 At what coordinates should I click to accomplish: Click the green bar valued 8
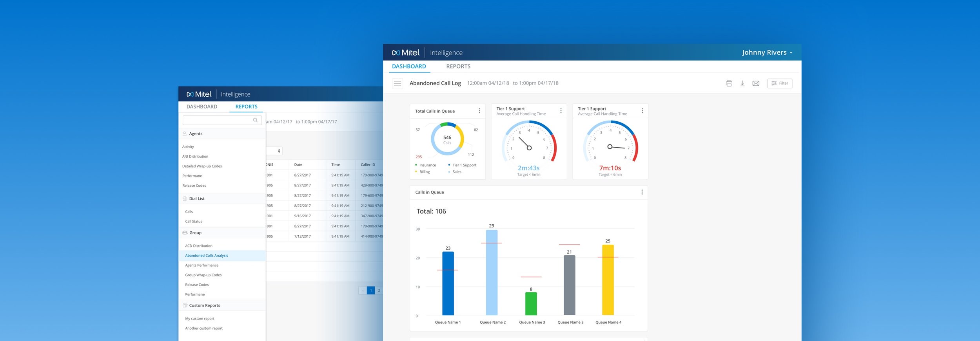click(531, 304)
